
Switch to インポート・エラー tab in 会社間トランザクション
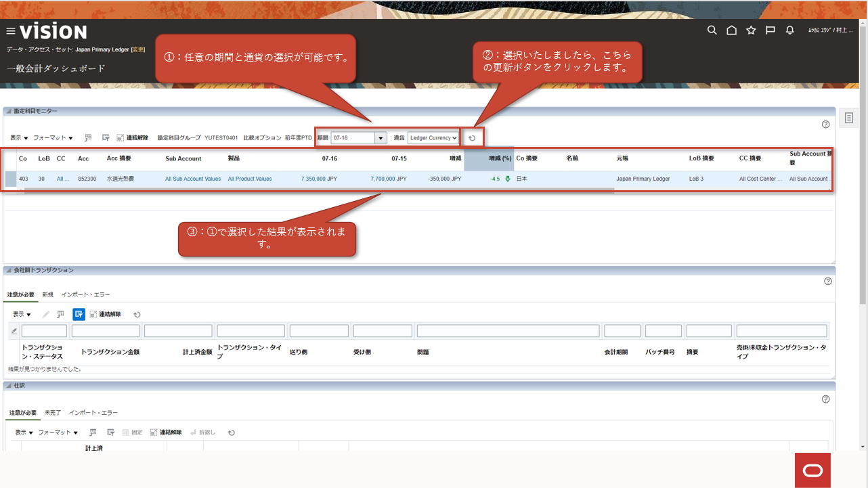tap(85, 294)
